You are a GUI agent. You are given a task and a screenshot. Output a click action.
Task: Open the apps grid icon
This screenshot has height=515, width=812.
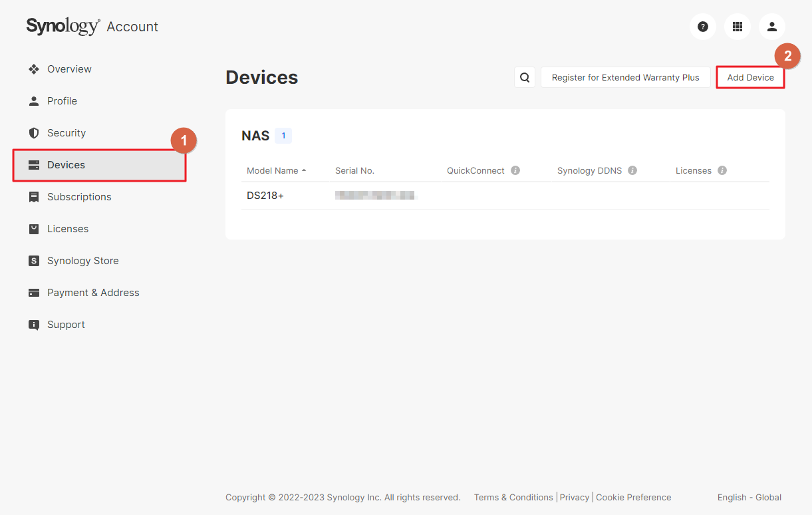(738, 27)
